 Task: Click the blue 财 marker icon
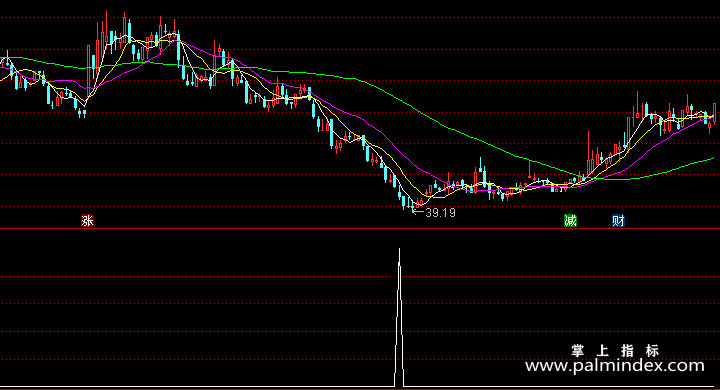[x=618, y=220]
